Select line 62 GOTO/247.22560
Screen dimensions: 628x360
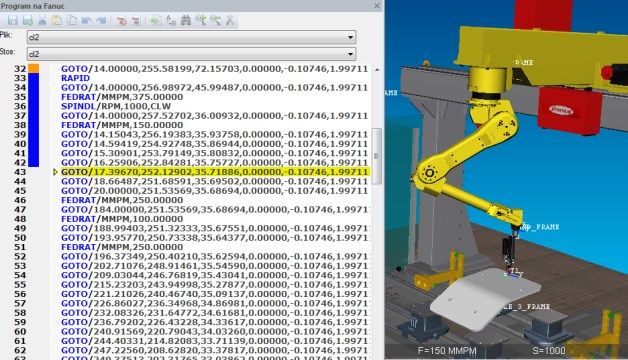(x=215, y=351)
